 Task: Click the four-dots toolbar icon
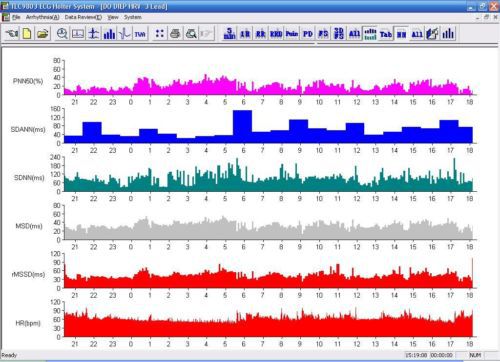tap(160, 34)
